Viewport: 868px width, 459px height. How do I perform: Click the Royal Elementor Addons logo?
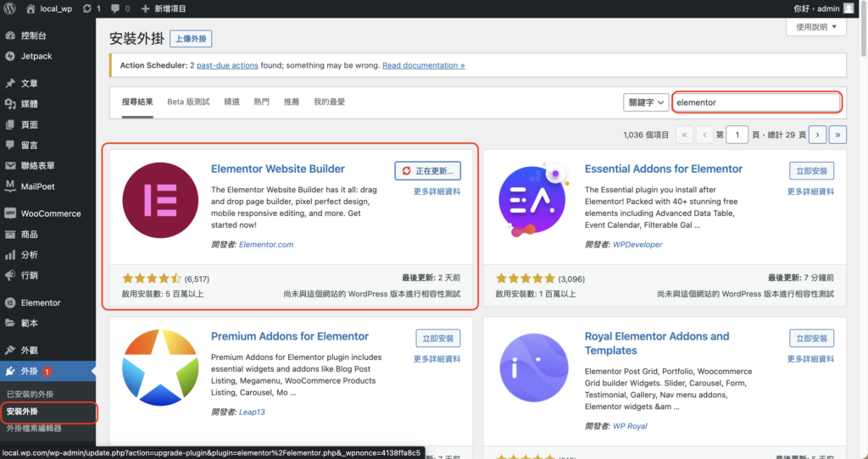pos(534,368)
